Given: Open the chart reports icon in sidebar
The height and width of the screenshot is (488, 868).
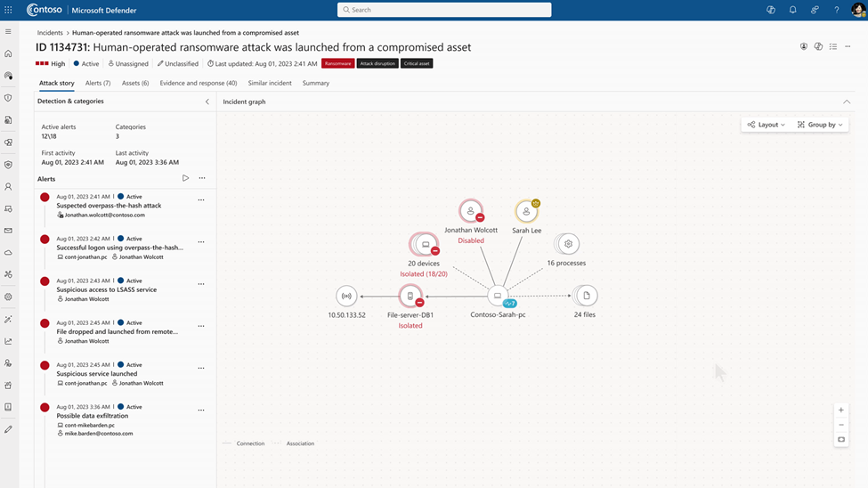Looking at the screenshot, I should click(x=8, y=341).
